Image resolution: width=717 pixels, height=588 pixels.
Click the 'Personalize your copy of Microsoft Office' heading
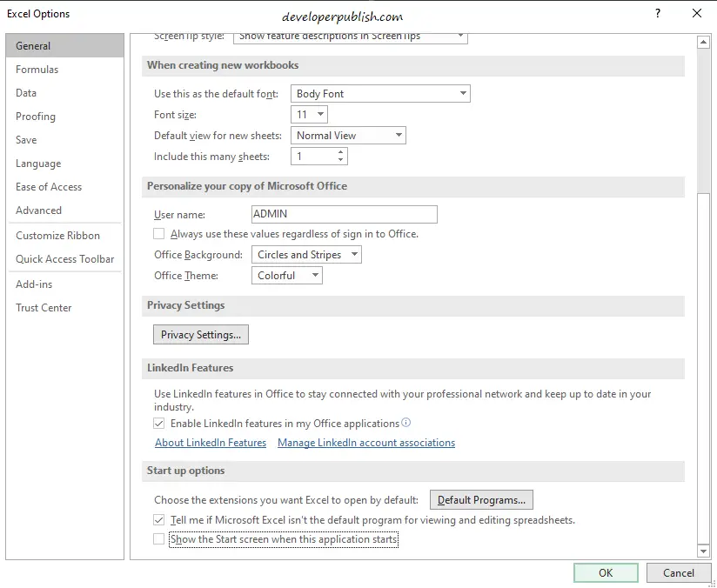pos(247,186)
